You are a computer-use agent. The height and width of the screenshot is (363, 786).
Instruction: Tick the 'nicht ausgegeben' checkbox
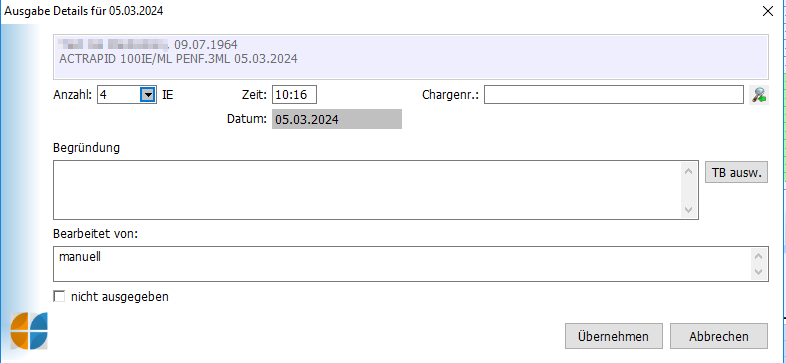pyautogui.click(x=59, y=297)
